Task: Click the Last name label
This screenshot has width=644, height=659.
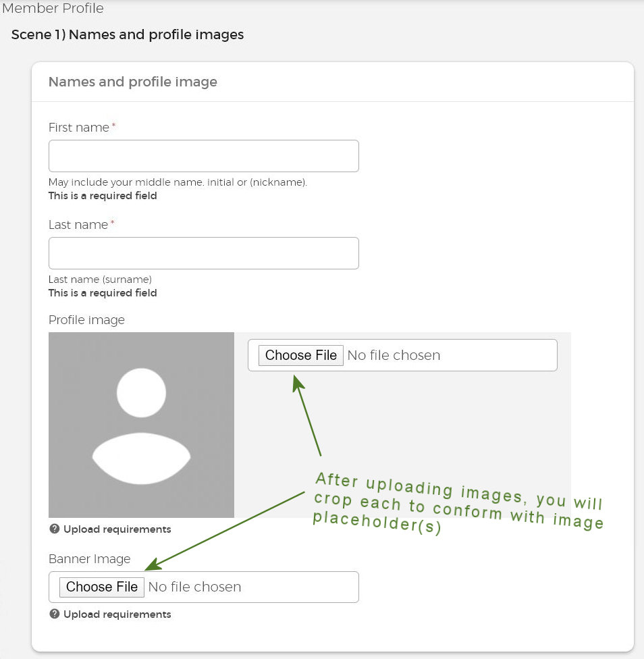Action: [78, 225]
